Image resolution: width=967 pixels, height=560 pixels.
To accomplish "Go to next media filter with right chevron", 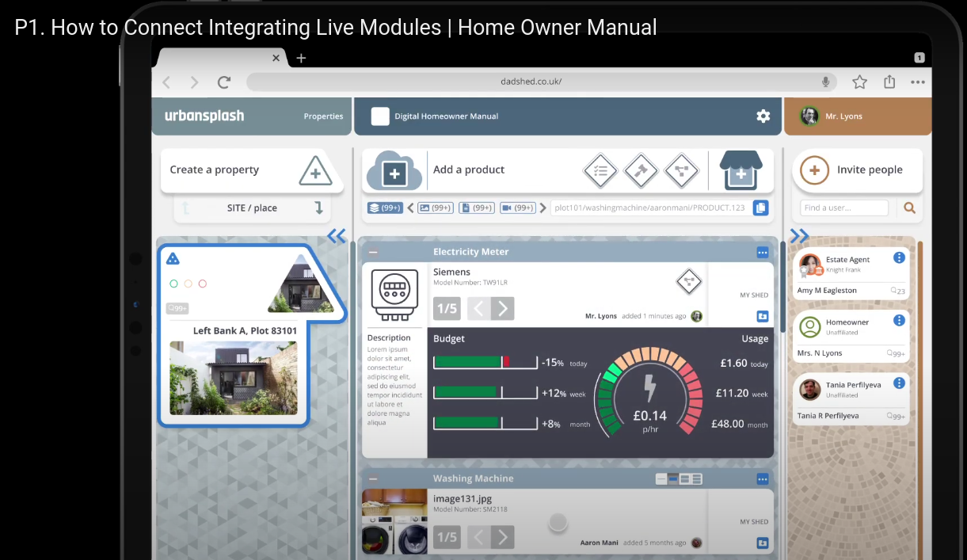I will (543, 208).
